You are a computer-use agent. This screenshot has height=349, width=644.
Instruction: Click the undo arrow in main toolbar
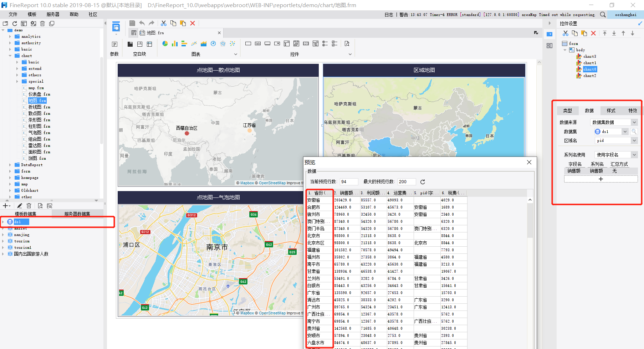point(142,23)
